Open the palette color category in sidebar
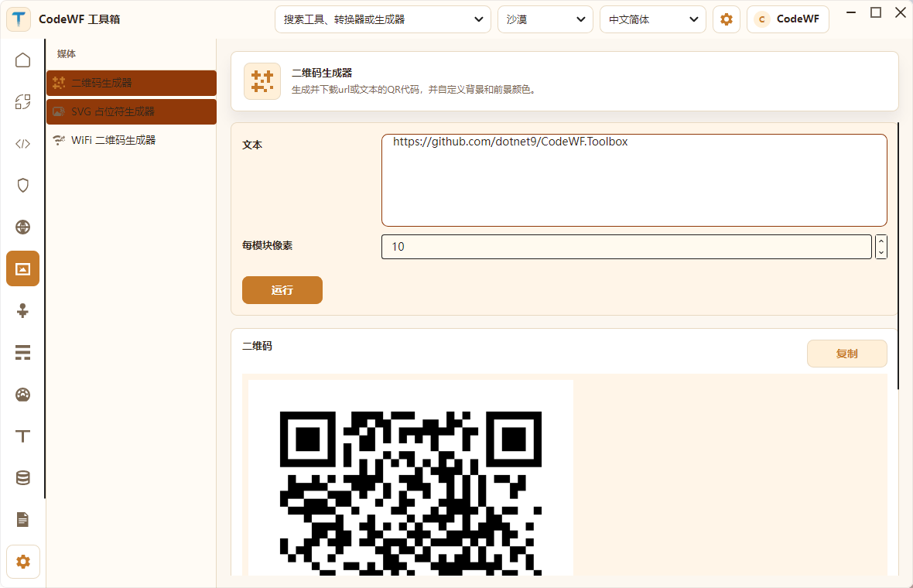This screenshot has height=588, width=913. coord(22,394)
